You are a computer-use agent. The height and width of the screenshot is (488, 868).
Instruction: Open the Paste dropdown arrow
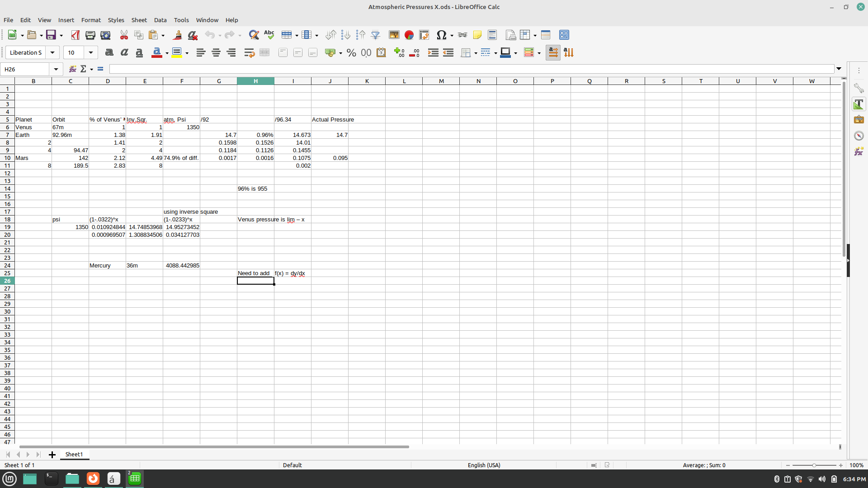[163, 35]
